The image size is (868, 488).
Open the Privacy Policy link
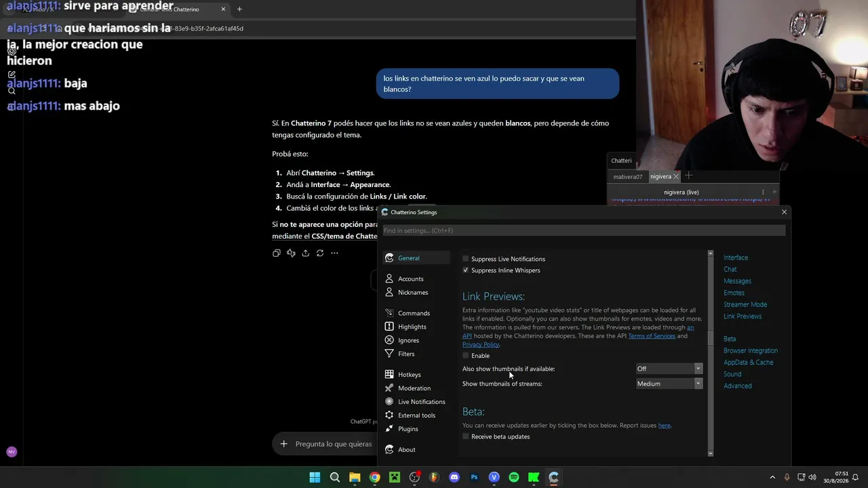pyautogui.click(x=481, y=345)
